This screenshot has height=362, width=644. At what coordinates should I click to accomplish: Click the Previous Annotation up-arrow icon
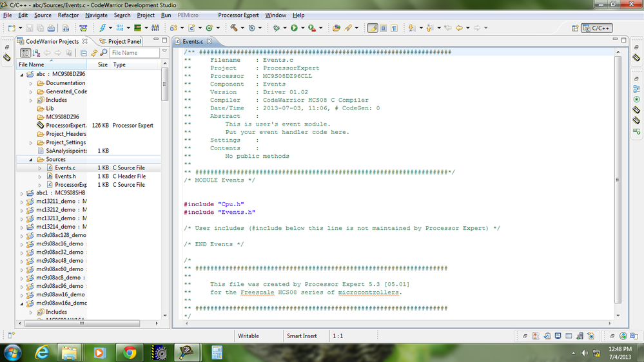429,28
